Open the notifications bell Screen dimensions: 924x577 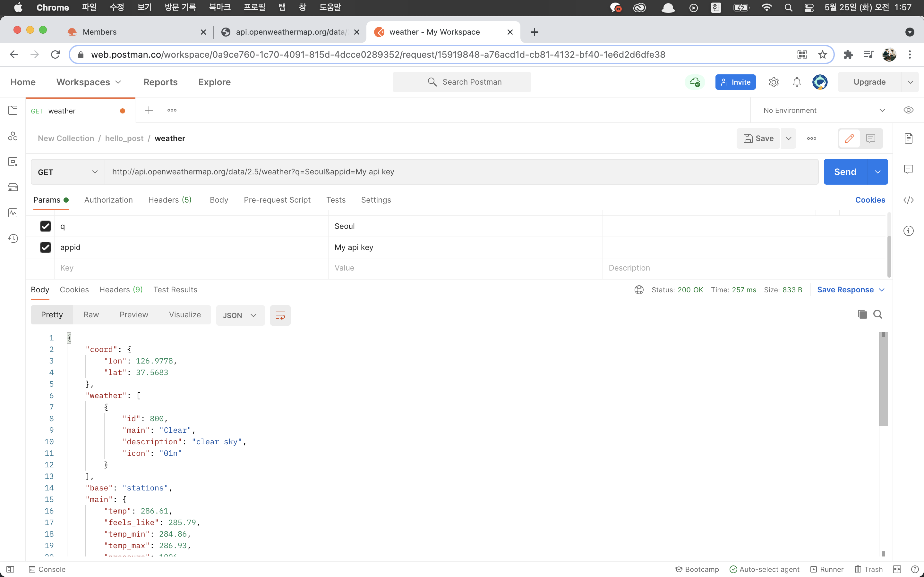coord(797,82)
